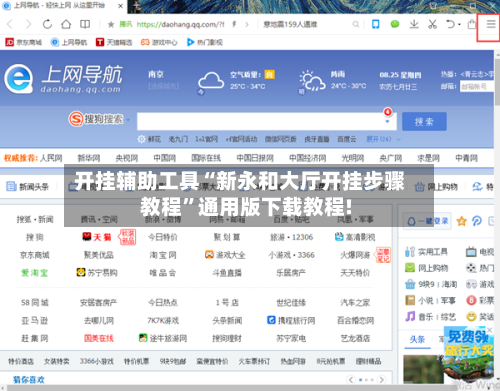Click the blue 搜索 button
Image resolution: width=500 pixels, height=391 pixels.
424,122
